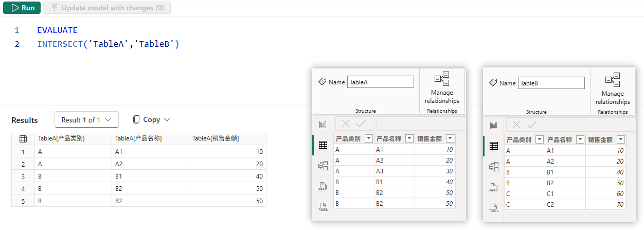Open Manage relationships in TableA panel

tap(442, 88)
